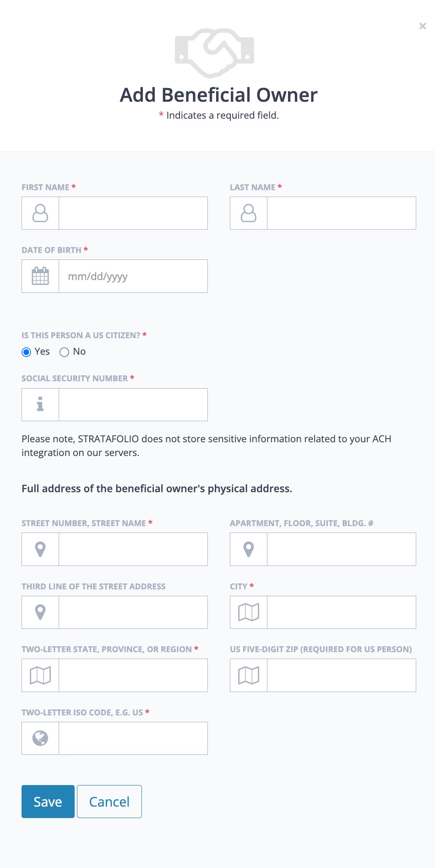
Task: Cancel adding the beneficial owner
Action: pos(109,802)
